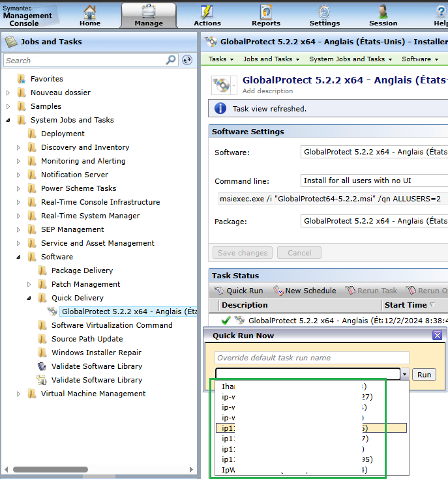
Task: Open the Settings gear icon
Action: pyautogui.click(x=324, y=12)
